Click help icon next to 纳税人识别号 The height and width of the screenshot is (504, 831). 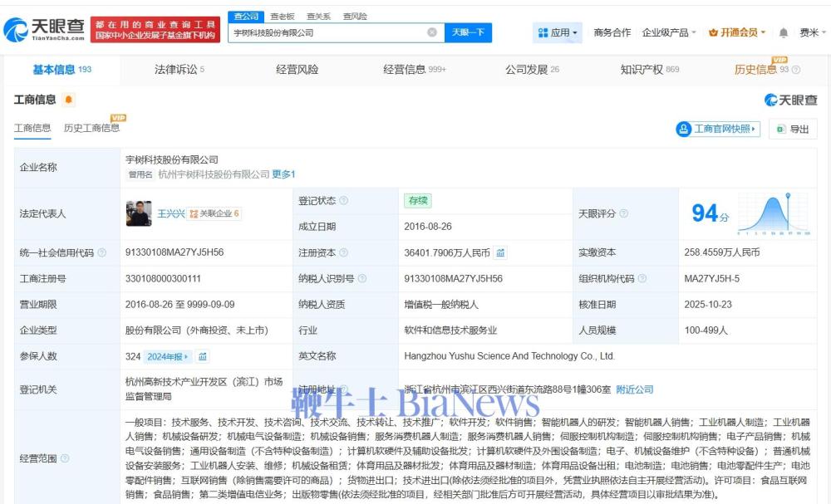362,278
